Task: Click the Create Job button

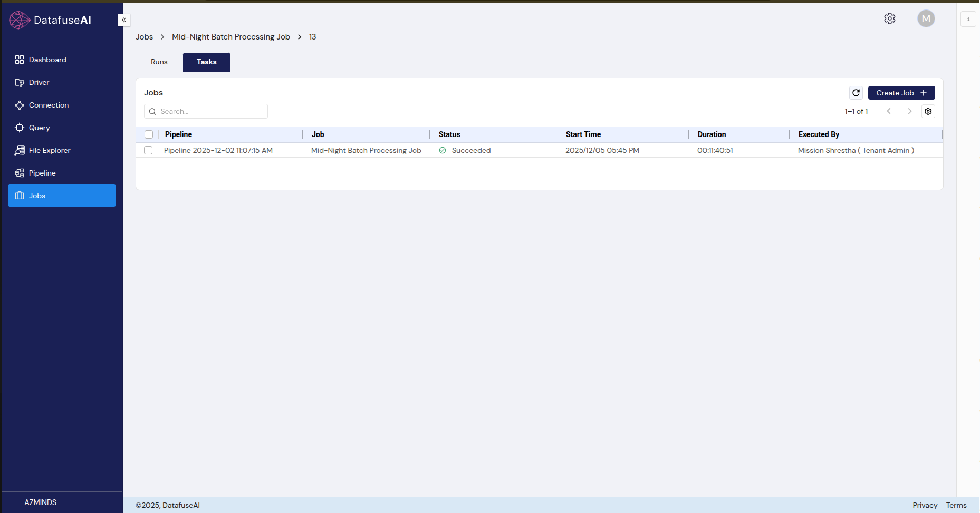Action: pos(901,93)
